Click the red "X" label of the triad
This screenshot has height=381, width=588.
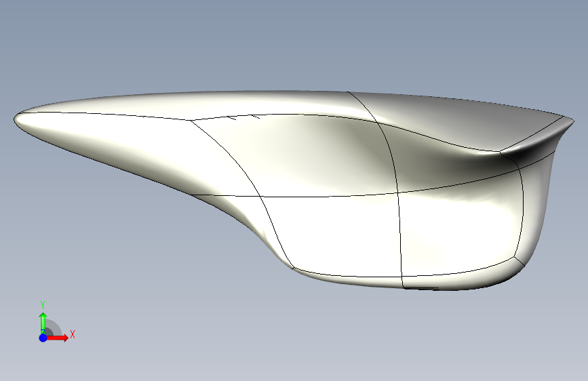73,334
